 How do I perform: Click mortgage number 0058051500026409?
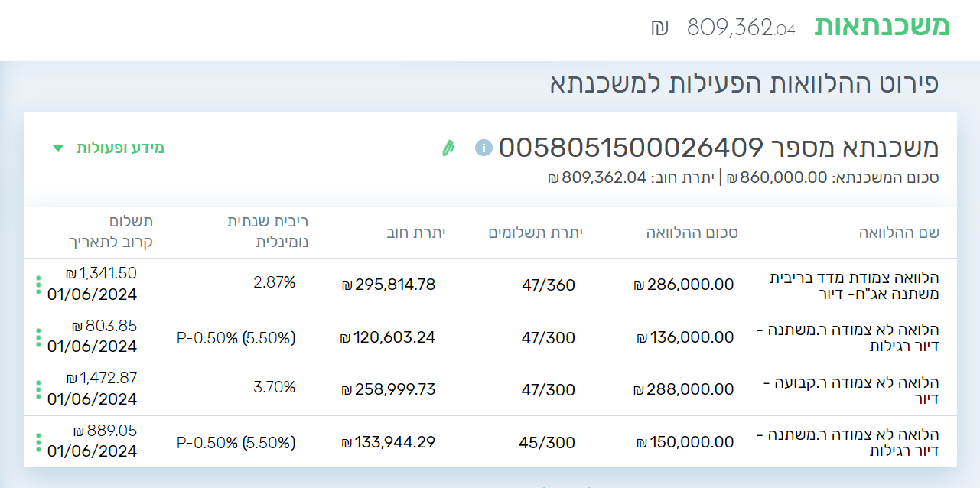pos(631,147)
